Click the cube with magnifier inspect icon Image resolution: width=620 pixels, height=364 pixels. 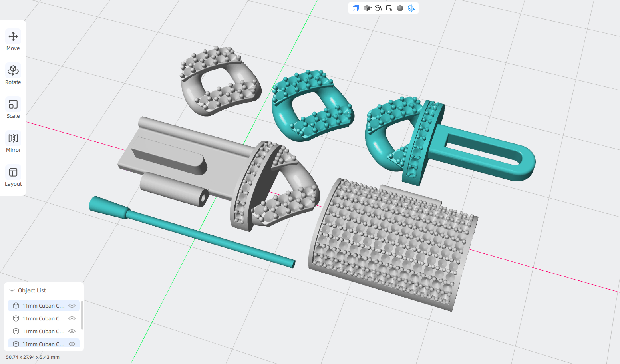[378, 8]
